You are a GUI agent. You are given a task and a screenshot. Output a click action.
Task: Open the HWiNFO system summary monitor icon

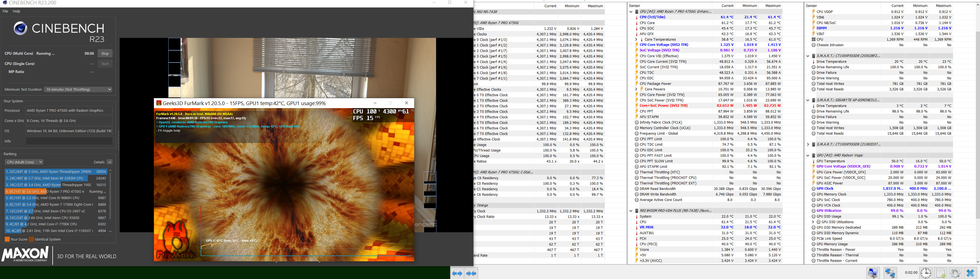(x=873, y=273)
